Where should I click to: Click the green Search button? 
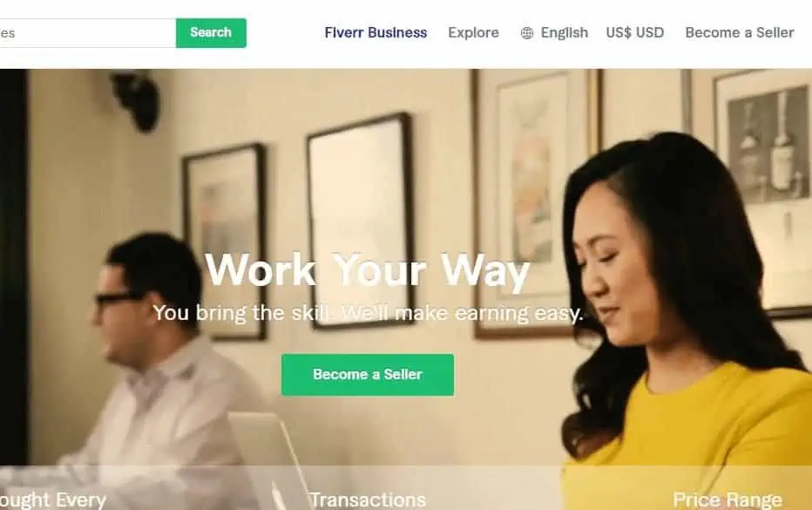point(211,32)
